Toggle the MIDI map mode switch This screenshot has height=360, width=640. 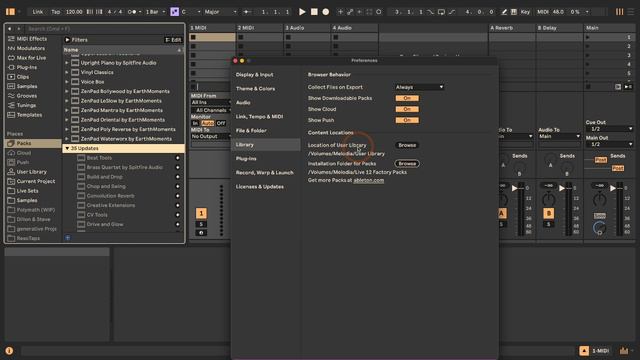pyautogui.click(x=542, y=12)
